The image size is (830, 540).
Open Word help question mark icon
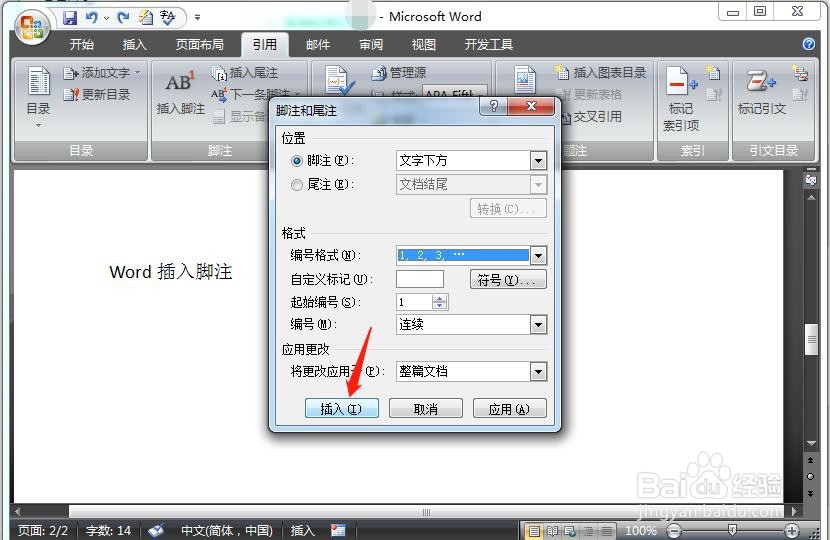808,44
